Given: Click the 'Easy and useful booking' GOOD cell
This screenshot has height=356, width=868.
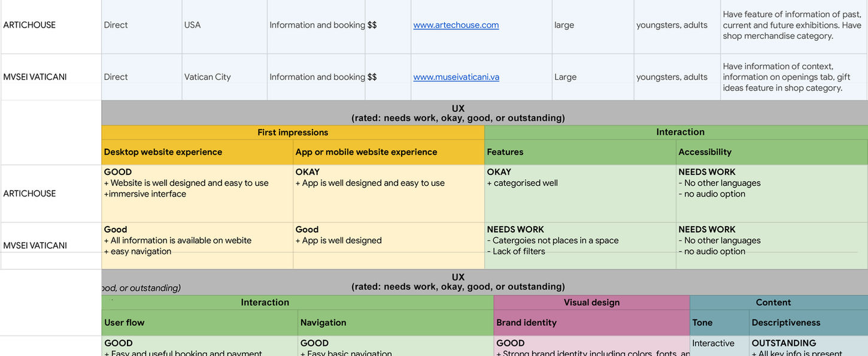Looking at the screenshot, I should (199, 346).
